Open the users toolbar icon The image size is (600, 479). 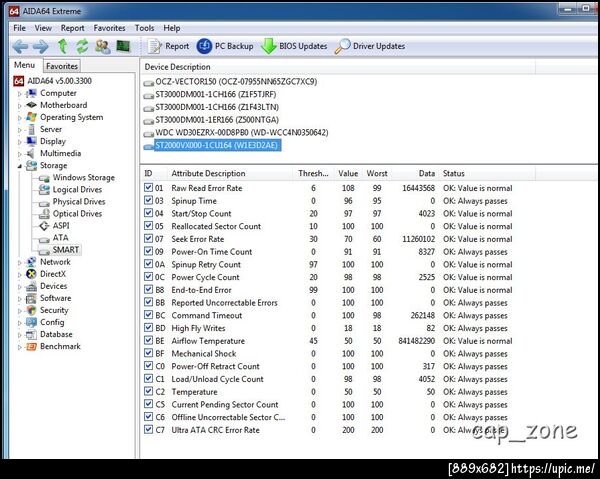tap(103, 46)
